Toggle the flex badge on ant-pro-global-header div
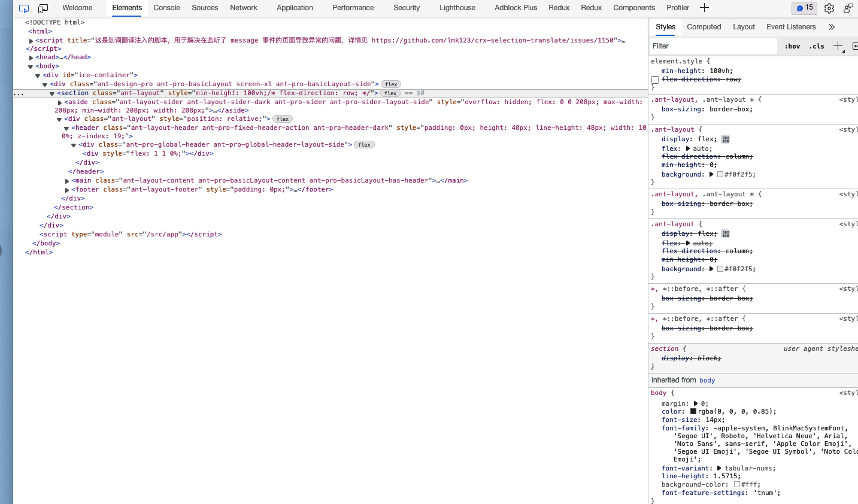This screenshot has height=504, width=858. [364, 144]
